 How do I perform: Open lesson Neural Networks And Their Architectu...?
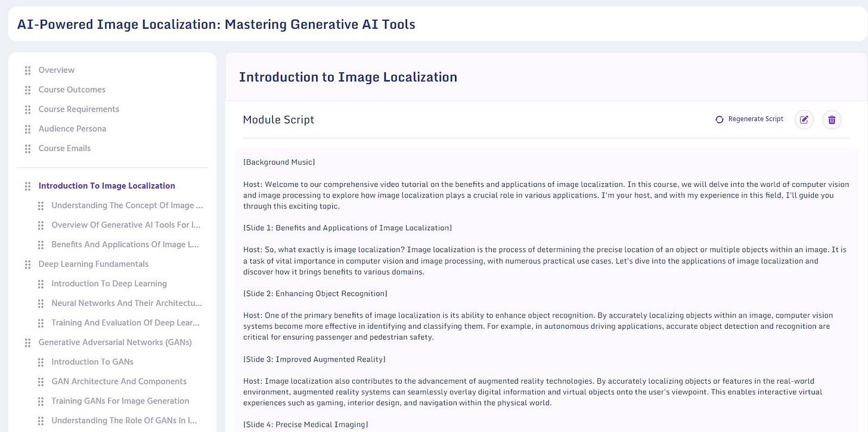pos(127,303)
